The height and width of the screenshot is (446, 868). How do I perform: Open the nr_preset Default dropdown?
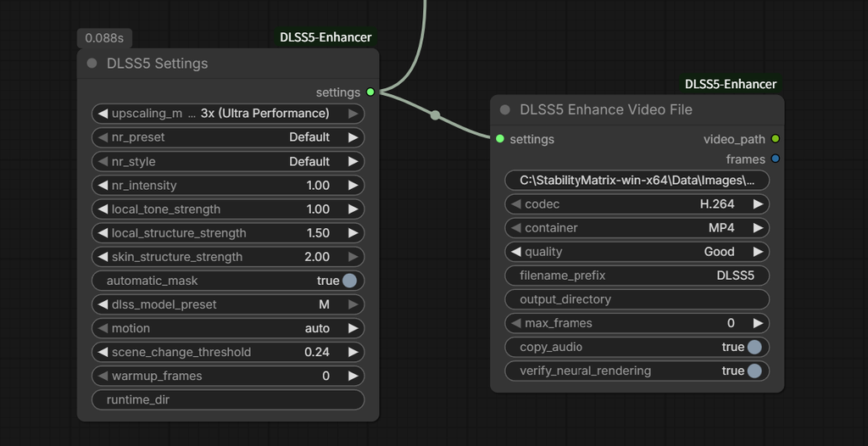click(x=228, y=137)
